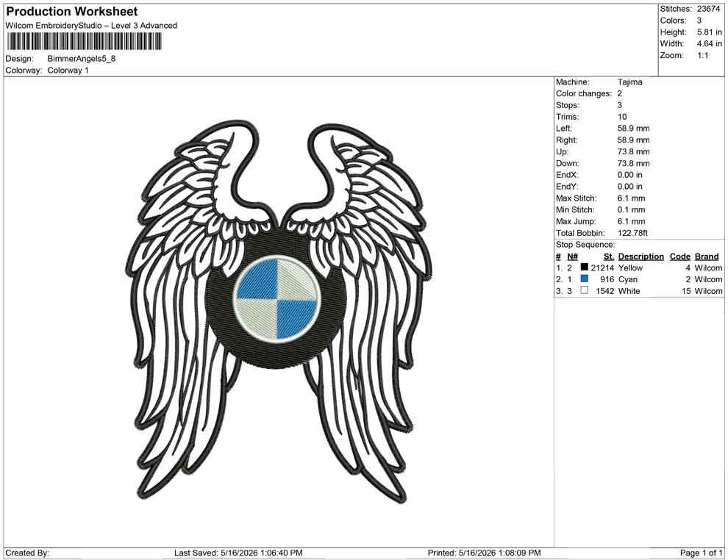Click the design name 'BimmerAngels5_8'

(x=81, y=59)
